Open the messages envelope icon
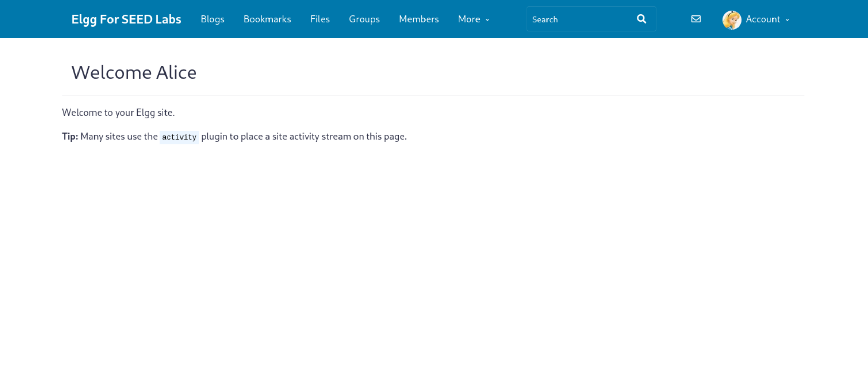The height and width of the screenshot is (386, 868). 696,19
